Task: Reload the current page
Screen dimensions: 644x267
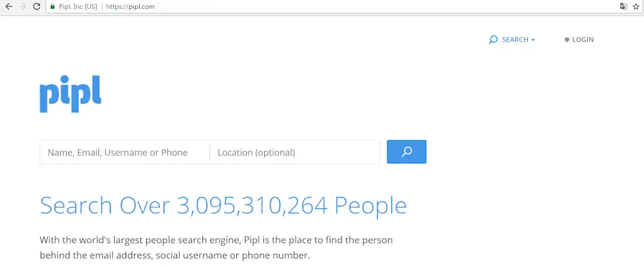Action: 37,6
